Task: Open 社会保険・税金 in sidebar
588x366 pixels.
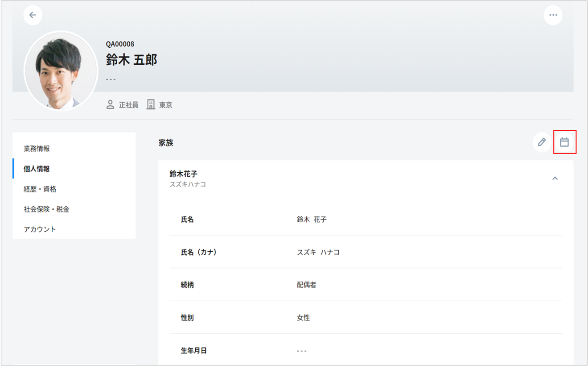Action: click(x=46, y=209)
